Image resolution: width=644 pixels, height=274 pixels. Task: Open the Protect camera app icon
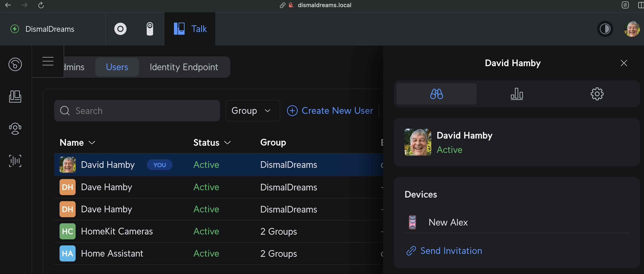tap(150, 29)
